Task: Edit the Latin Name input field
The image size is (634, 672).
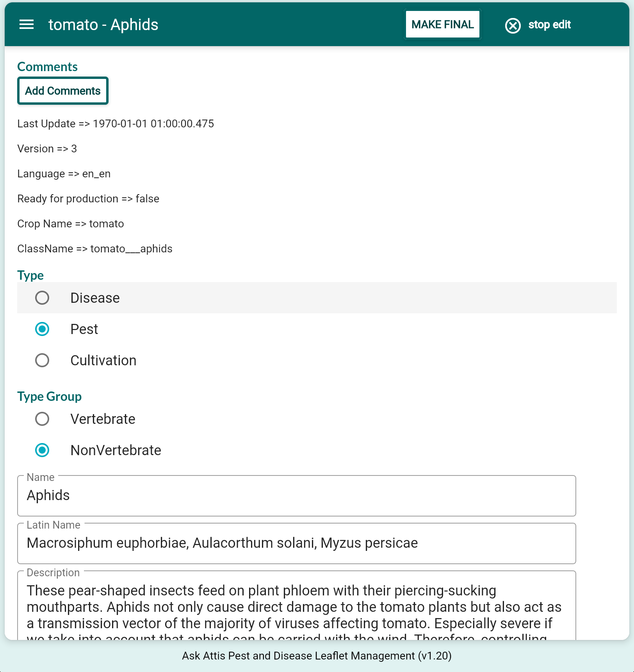Action: 297,543
